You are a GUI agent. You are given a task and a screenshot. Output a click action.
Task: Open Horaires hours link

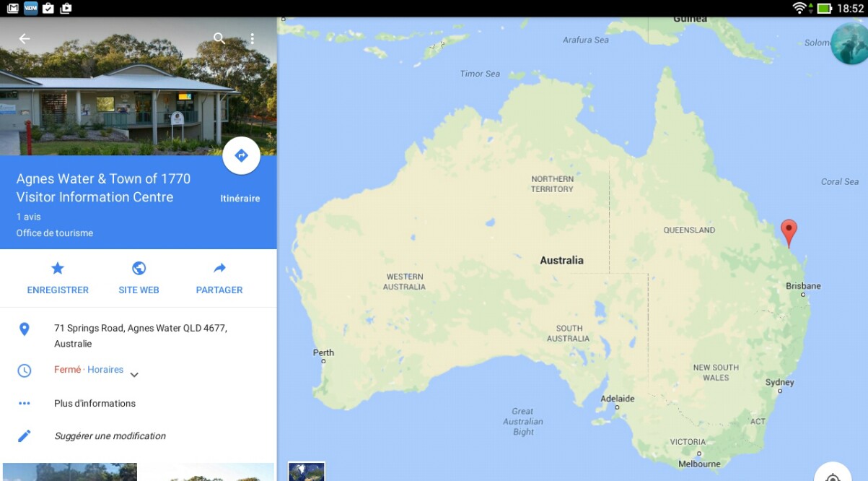tap(105, 369)
